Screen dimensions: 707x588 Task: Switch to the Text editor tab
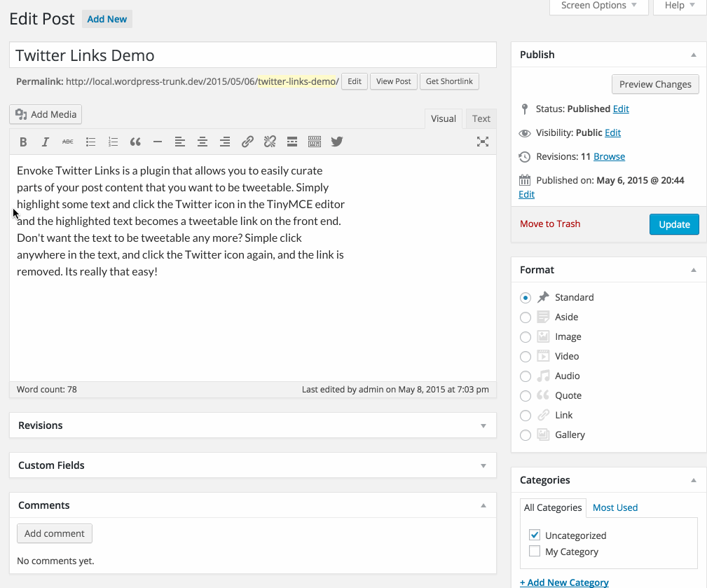481,118
